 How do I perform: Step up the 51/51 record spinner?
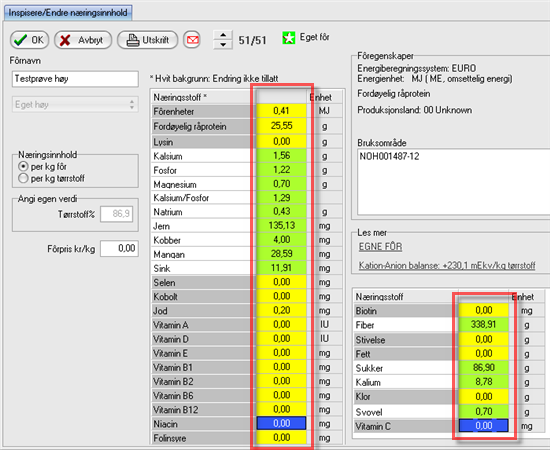(x=223, y=35)
